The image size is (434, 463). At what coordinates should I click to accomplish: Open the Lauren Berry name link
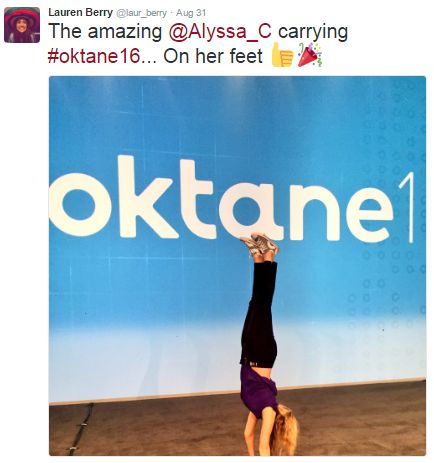[80, 12]
